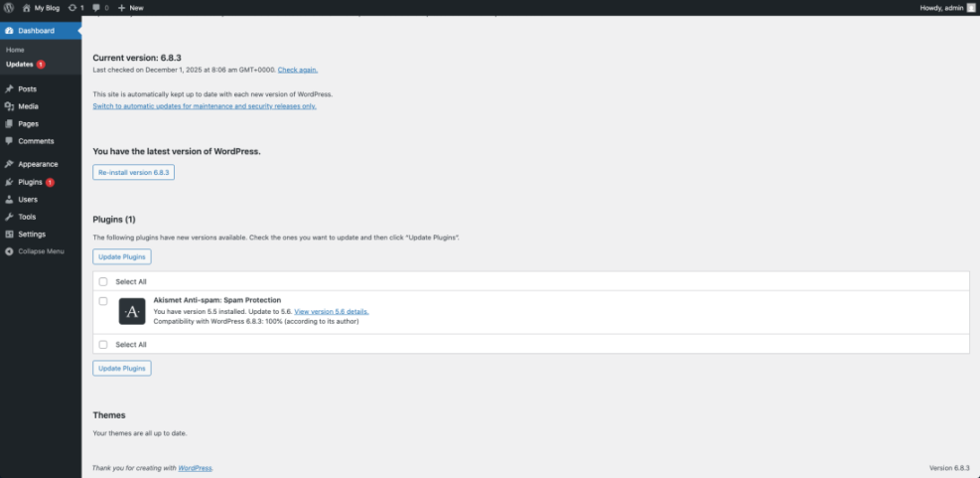Collapse the admin sidebar menu
This screenshot has height=478, width=980.
pos(35,251)
